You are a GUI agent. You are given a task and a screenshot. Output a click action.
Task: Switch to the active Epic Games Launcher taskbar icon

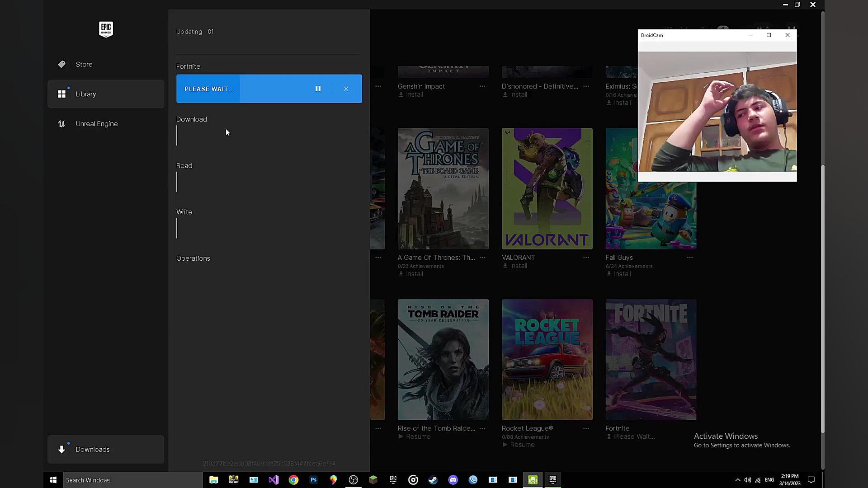[x=552, y=480]
